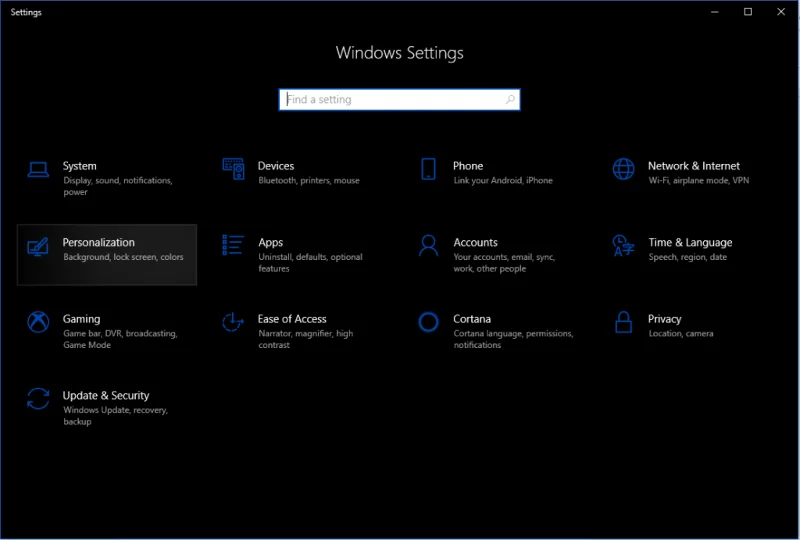Open the Update & Security arrows icon

38,399
